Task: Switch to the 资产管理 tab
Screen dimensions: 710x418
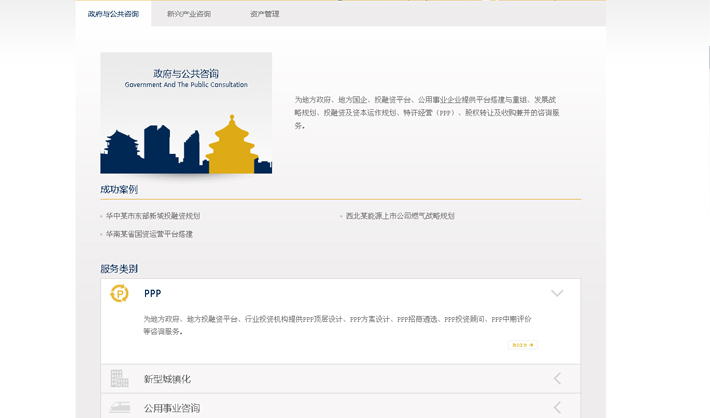Action: [265, 14]
